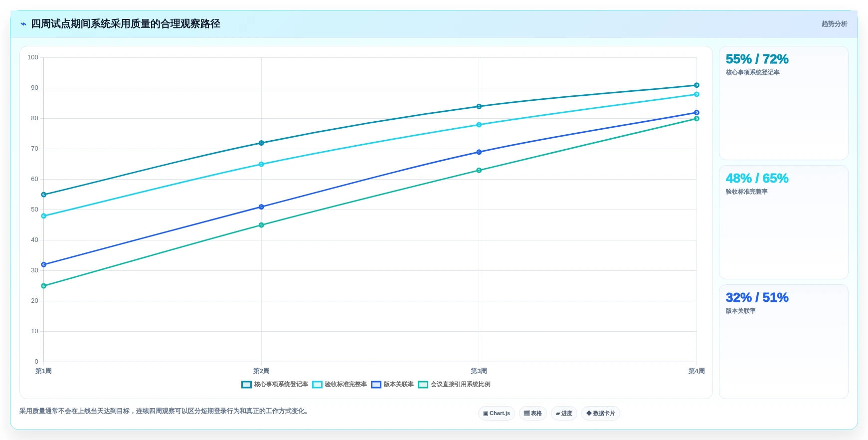
Task: Click the 验收标准完整率 point at 第2周
Action: tap(261, 164)
